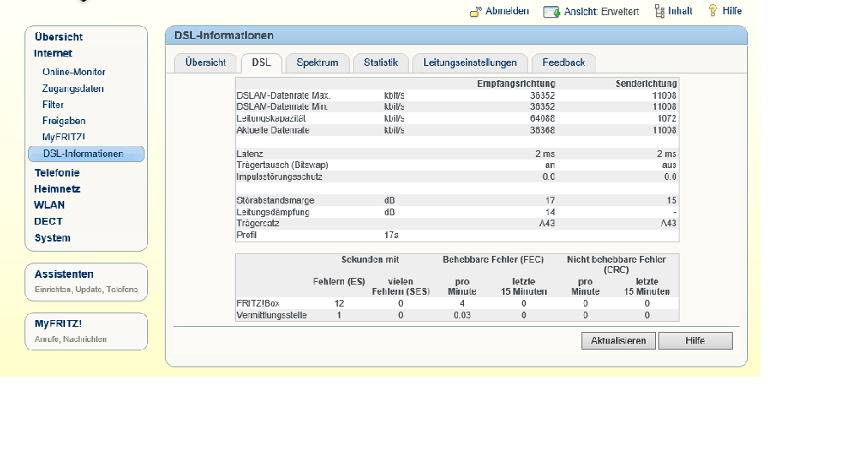Viewport: 868px width, 456px height.
Task: Open Zugangsdaten in the sidebar
Action: click(73, 89)
